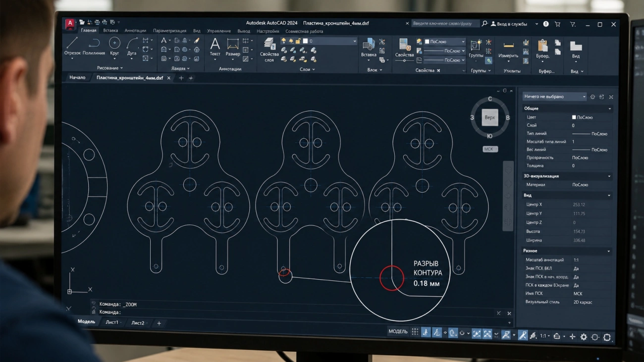Click the МОДЕЛЬ status bar button
Screen dimensions: 644x362
pos(398,331)
